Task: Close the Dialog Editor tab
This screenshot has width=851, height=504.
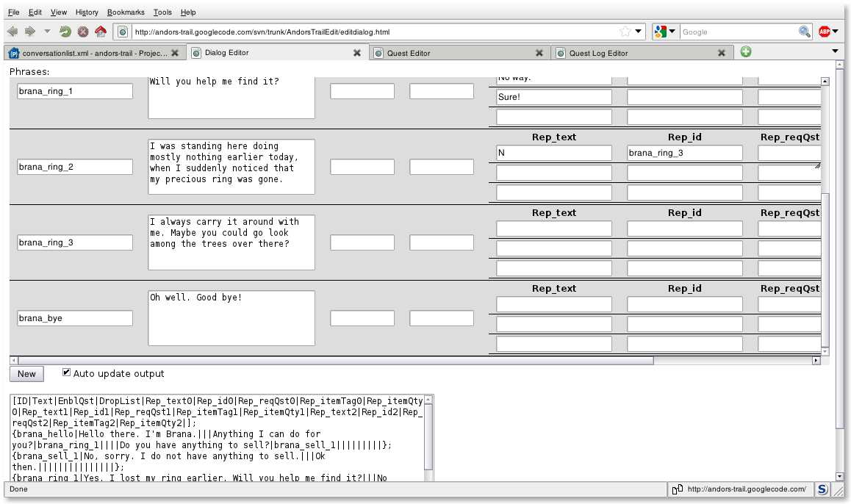Action: coord(357,53)
